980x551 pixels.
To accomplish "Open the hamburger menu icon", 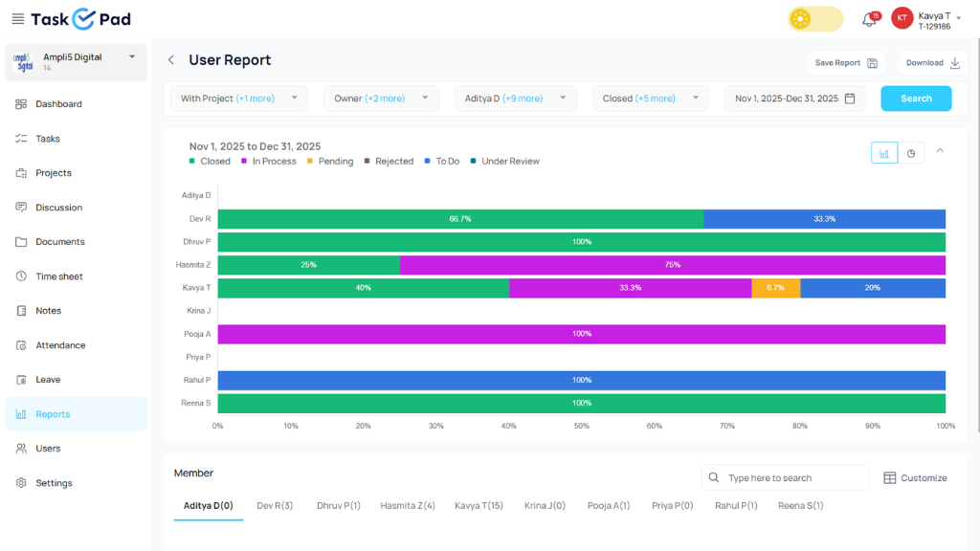I will pyautogui.click(x=18, y=19).
